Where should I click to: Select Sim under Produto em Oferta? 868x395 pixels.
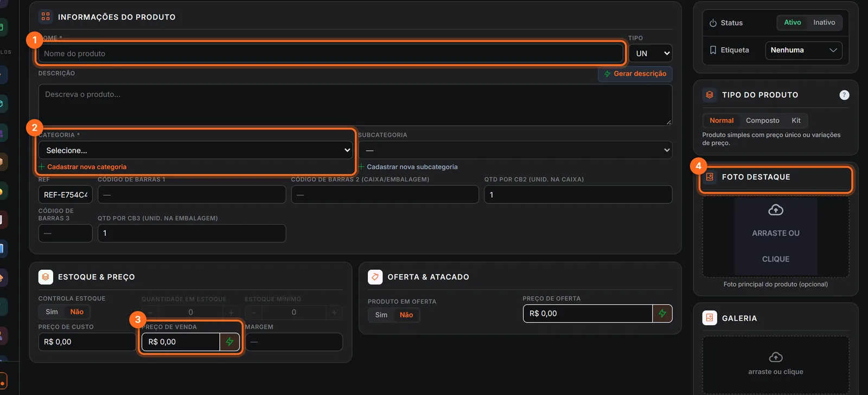click(381, 315)
